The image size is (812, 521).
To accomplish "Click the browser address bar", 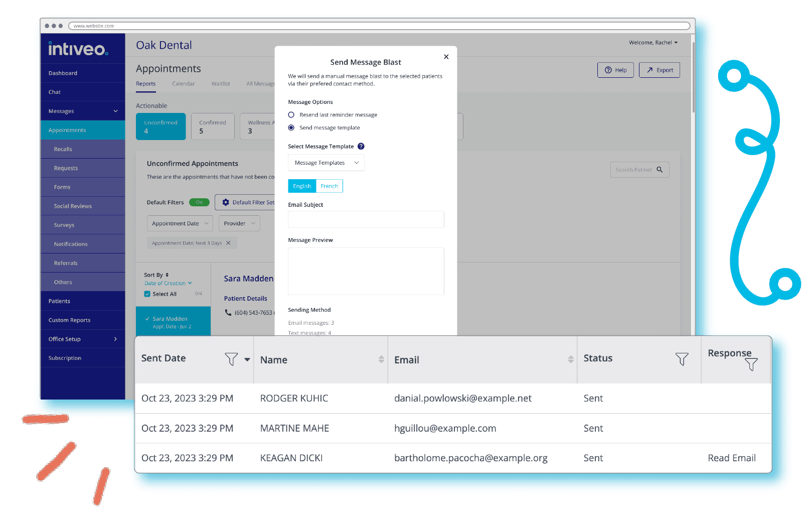I will pos(379,26).
